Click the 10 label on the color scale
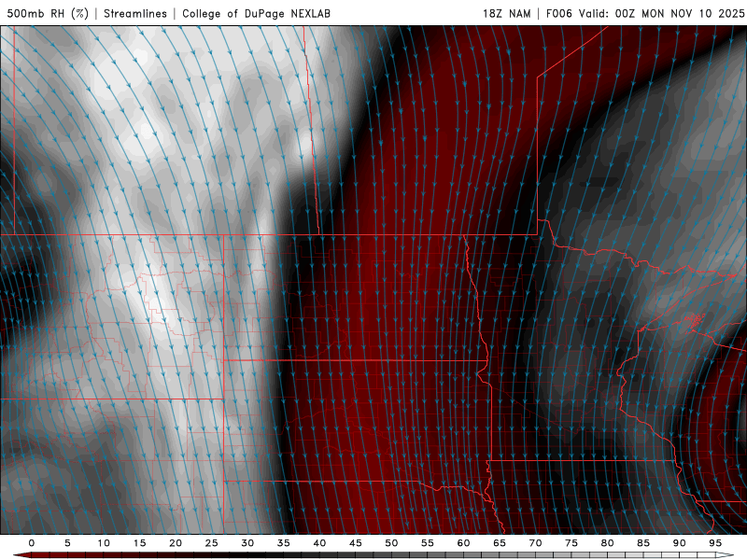This screenshot has width=747, height=560. pos(104,543)
